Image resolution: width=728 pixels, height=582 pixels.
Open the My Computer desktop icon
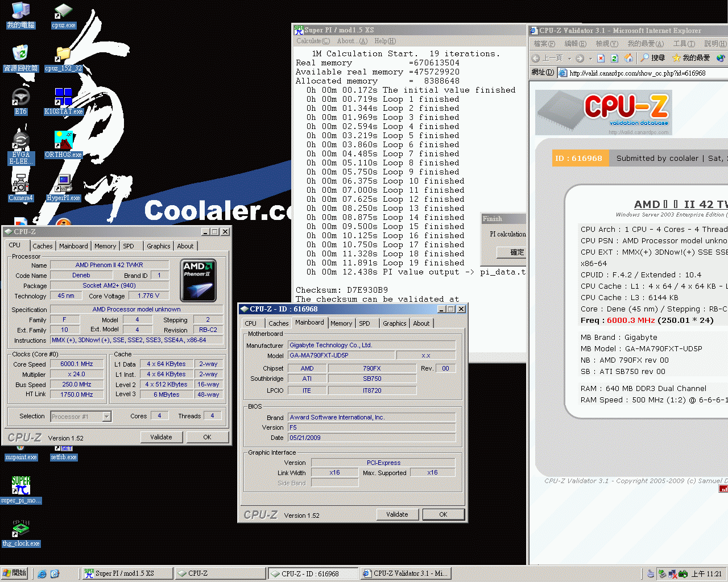tap(21, 15)
